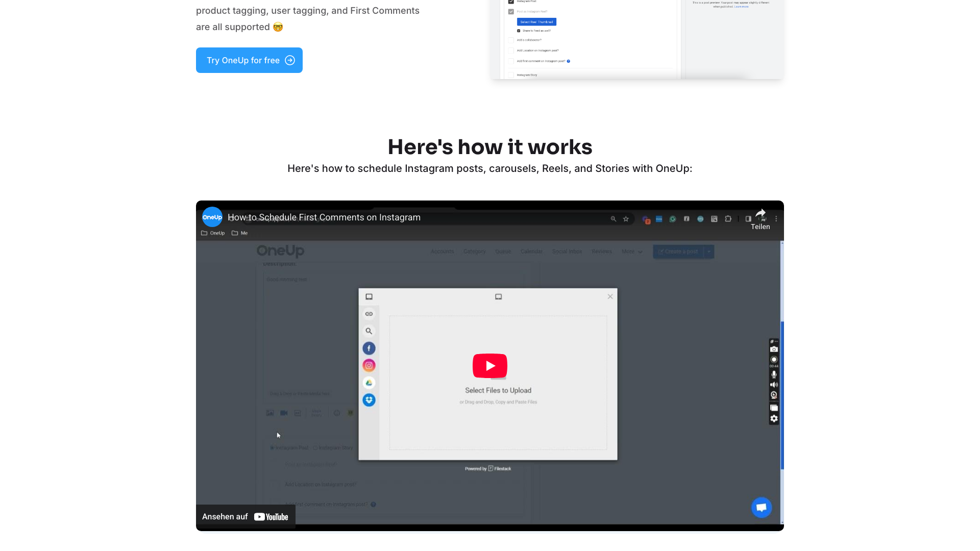Open the Social Inbox menu item
Screen dimensions: 980x551
pos(567,252)
